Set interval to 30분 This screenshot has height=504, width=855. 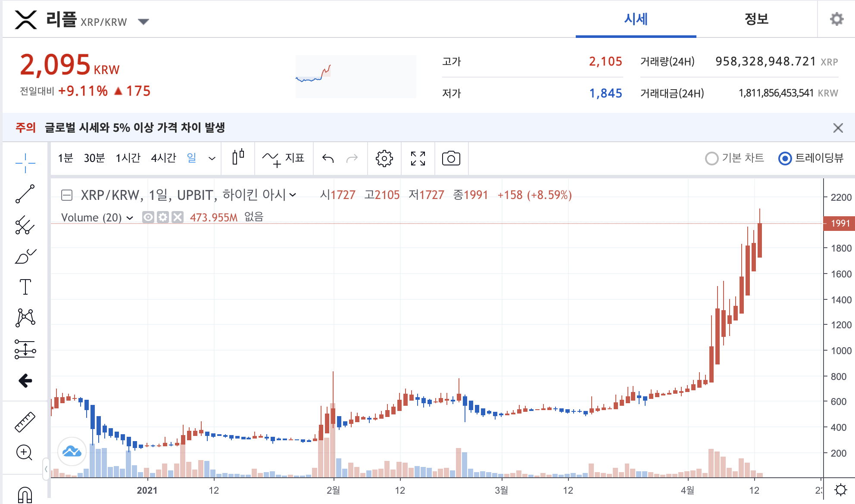tap(94, 158)
